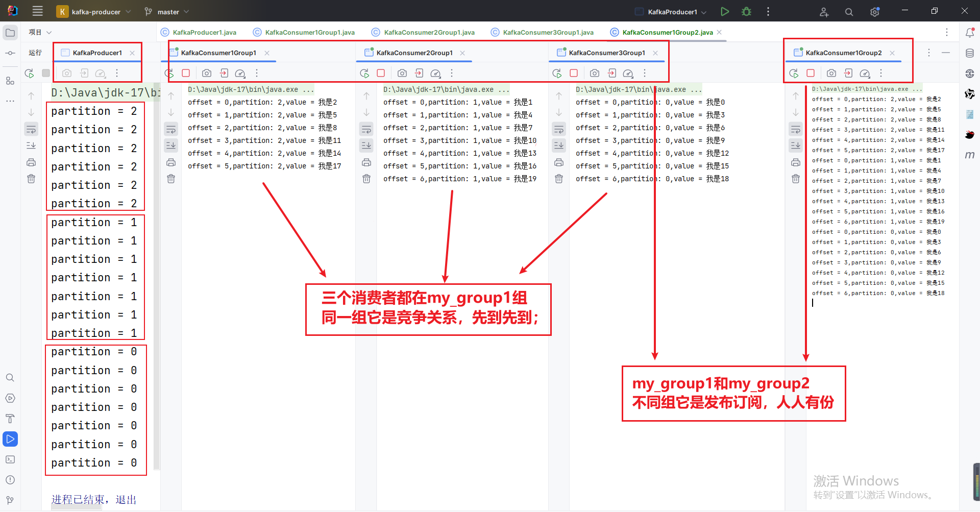Toggle soft-wrap in KafkaProducer1 console
The image size is (980, 512).
(x=31, y=130)
